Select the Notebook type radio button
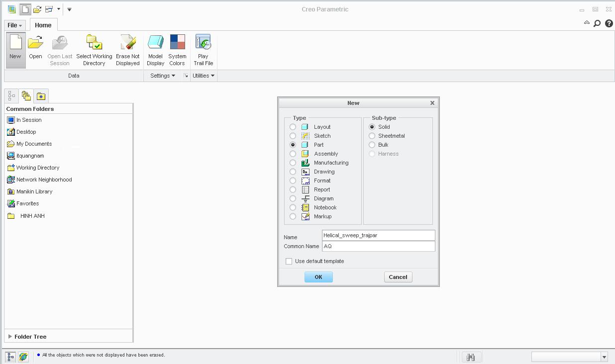615x364 pixels. 293,207
